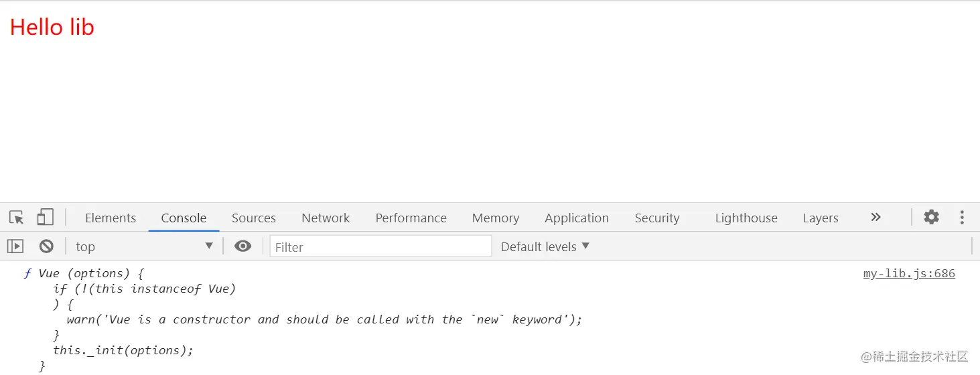Switch to the Sources tab

[254, 218]
